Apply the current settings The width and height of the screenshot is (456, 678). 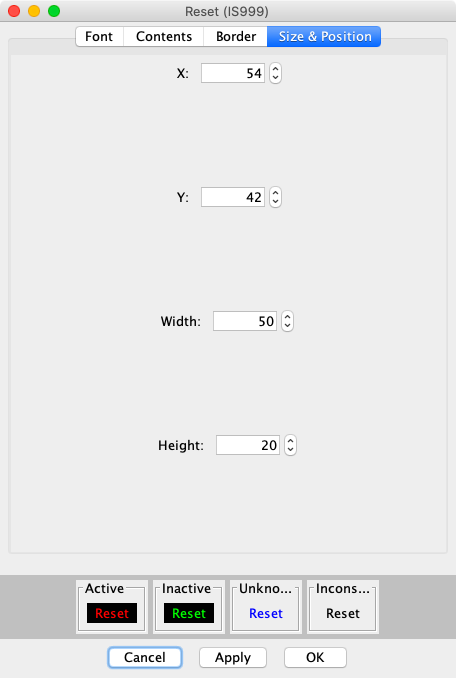233,657
